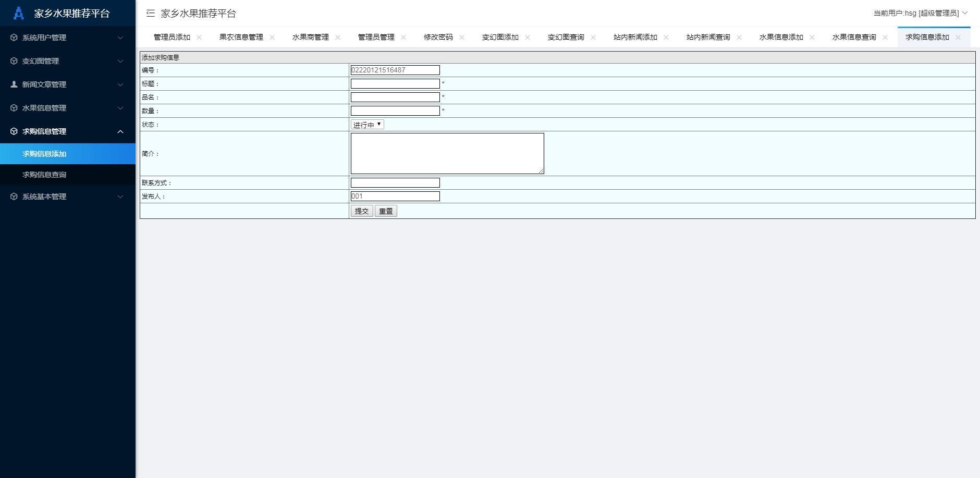Open the 果农信息管理 tab

241,37
